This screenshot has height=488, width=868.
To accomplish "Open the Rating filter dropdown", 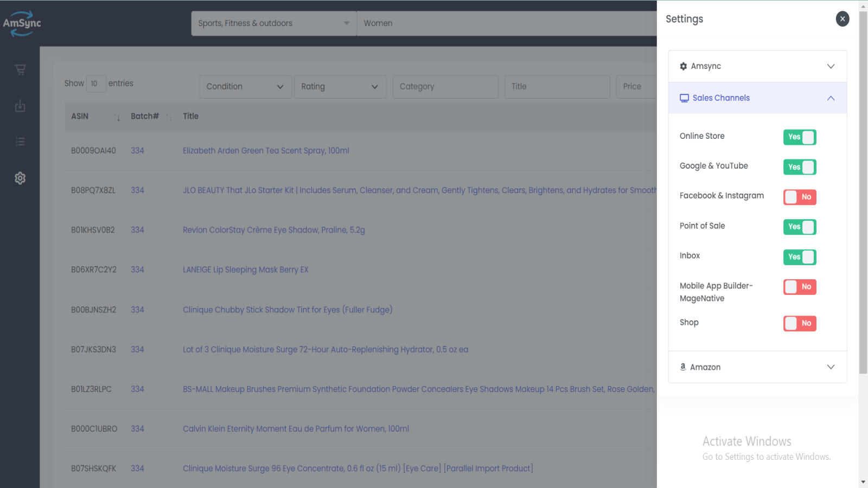I will 340,87.
